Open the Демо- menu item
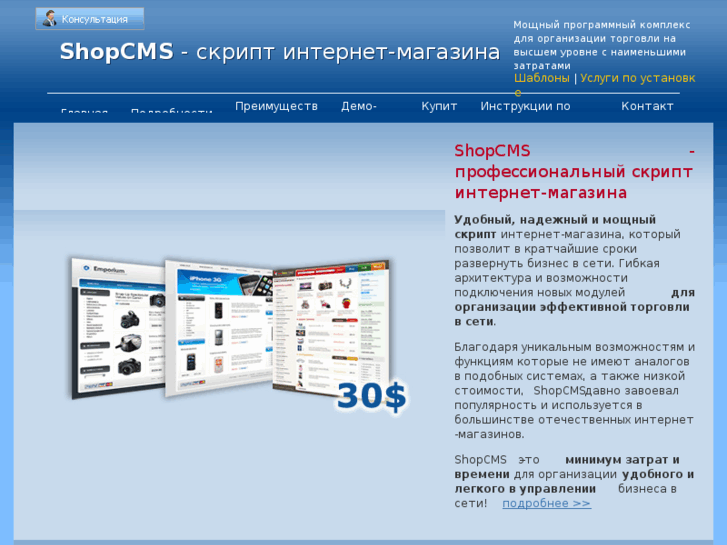This screenshot has height=545, width=727. pyautogui.click(x=359, y=106)
